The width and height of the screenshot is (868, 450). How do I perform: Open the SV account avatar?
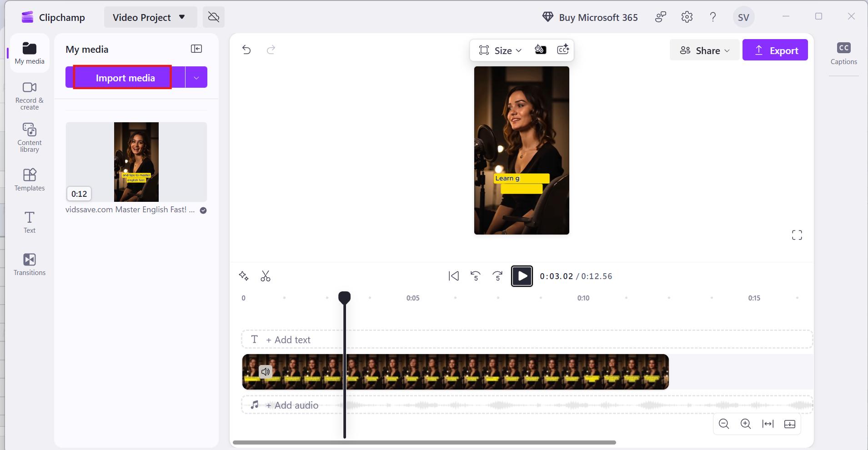click(x=743, y=17)
